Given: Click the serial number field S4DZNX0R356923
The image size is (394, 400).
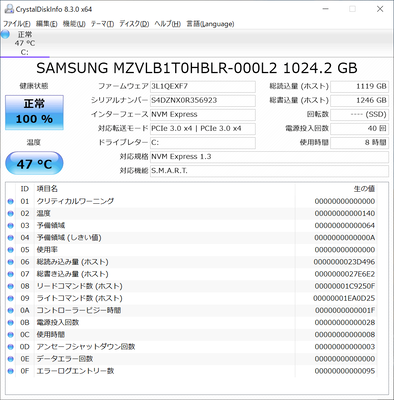Looking at the screenshot, I should pos(203,100).
